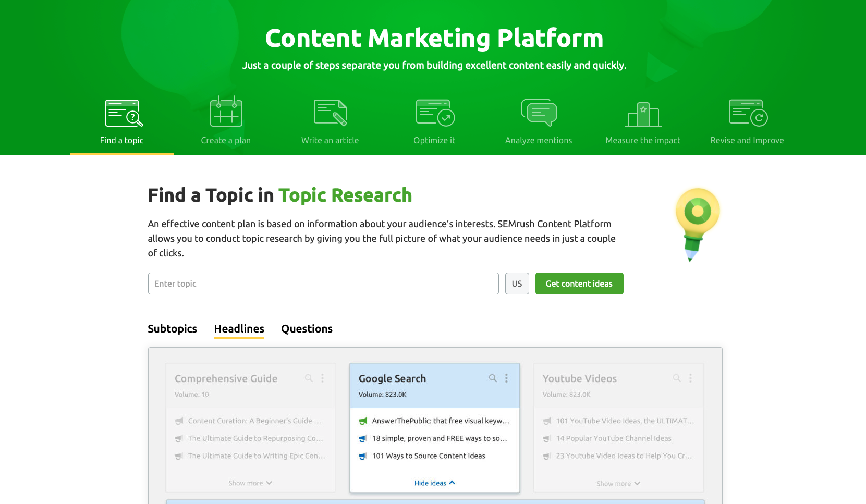Viewport: 866px width, 504px height.
Task: Click the Get content ideas button
Action: pyautogui.click(x=579, y=284)
